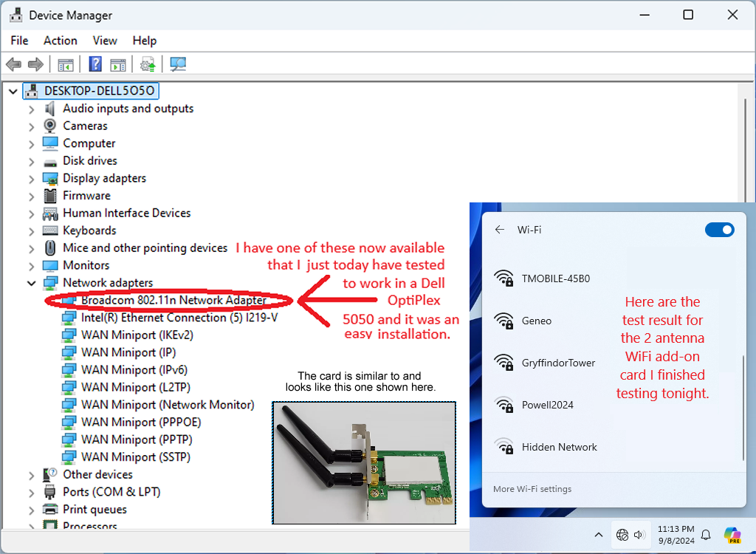The height and width of the screenshot is (554, 756).
Task: Open the View menu
Action: pos(105,41)
